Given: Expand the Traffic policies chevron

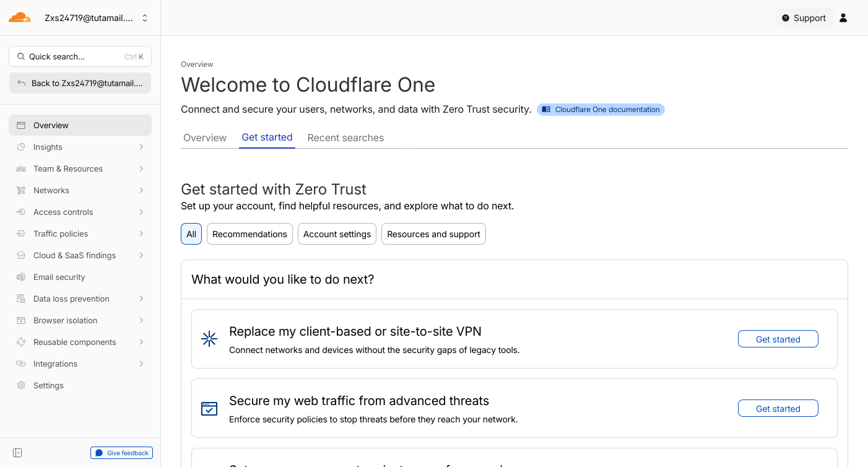Looking at the screenshot, I should point(141,234).
